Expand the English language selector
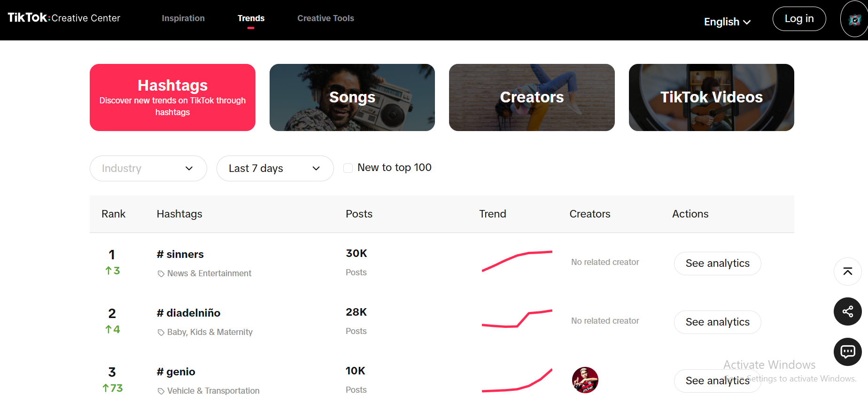The width and height of the screenshot is (868, 404). 727,22
